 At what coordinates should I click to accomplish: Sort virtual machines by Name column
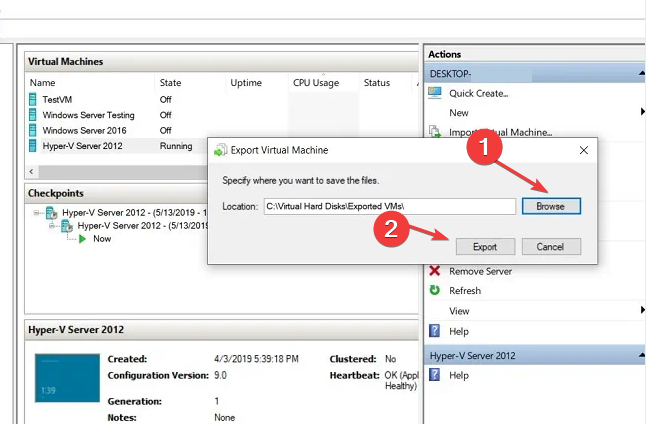pyautogui.click(x=42, y=83)
